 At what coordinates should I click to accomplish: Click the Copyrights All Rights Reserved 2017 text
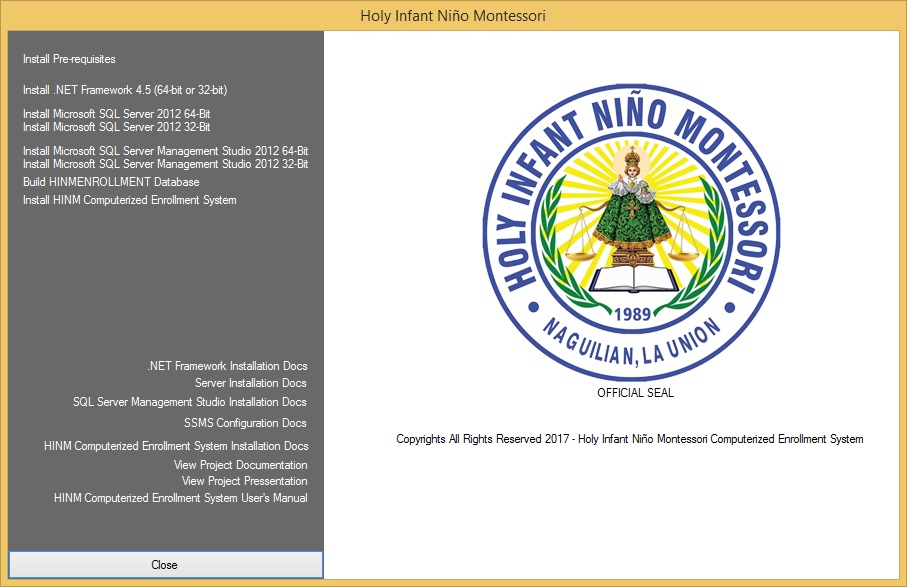point(629,439)
